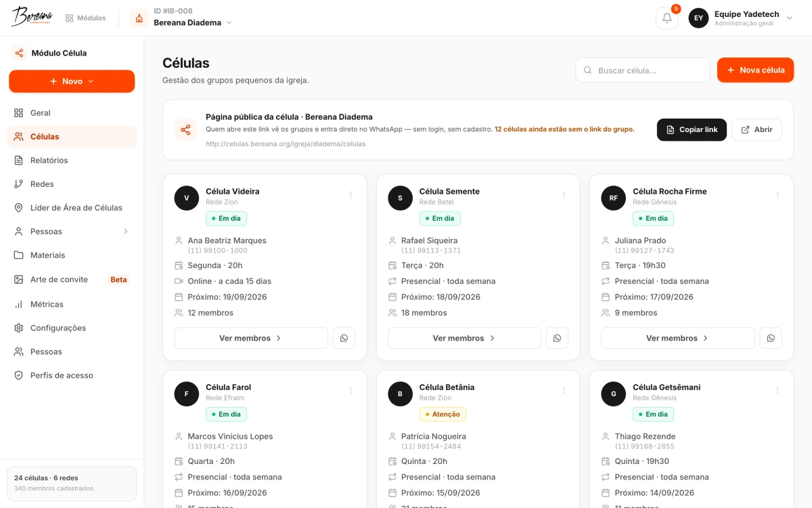Screen dimensions: 812x508
Task: Open the options menu for Célula Getsêmani
Action: coord(777,391)
